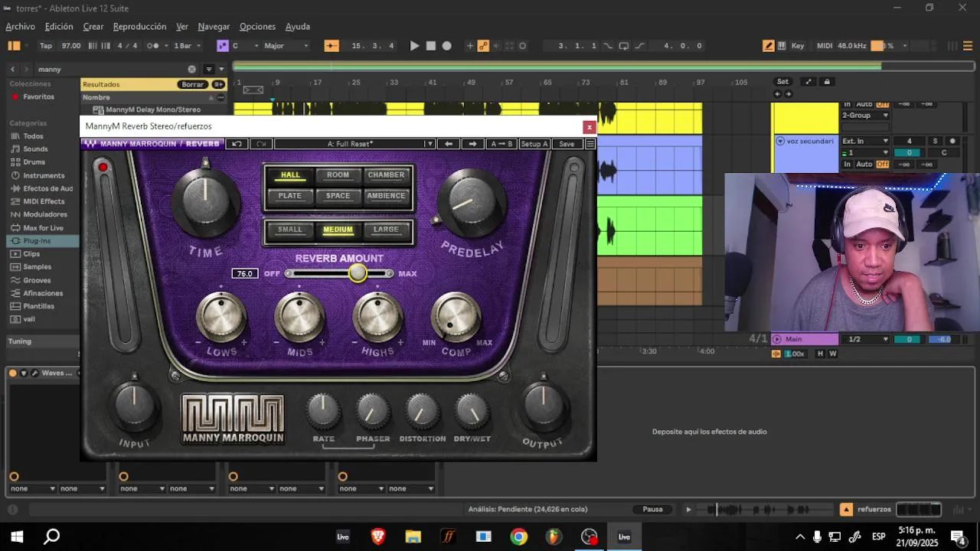Activate Follow playback button
The width and height of the screenshot is (980, 551).
(332, 46)
